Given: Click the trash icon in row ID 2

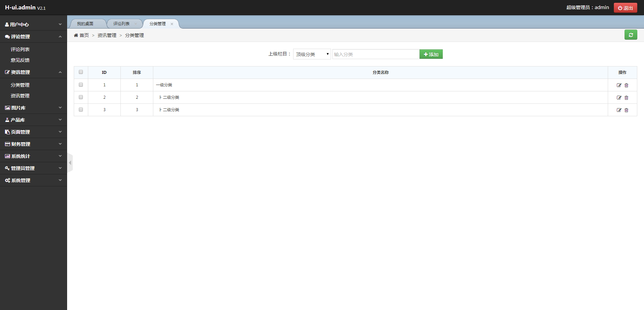Looking at the screenshot, I should click(x=626, y=98).
